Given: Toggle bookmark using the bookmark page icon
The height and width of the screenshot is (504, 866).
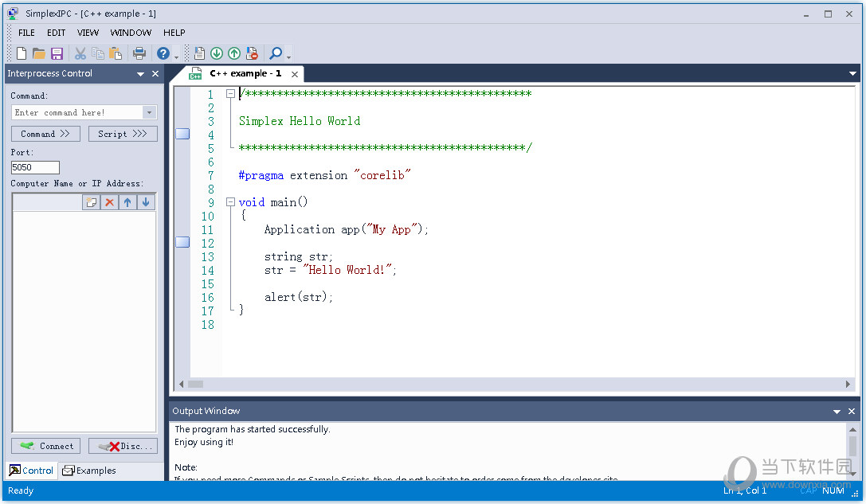Looking at the screenshot, I should coord(199,53).
